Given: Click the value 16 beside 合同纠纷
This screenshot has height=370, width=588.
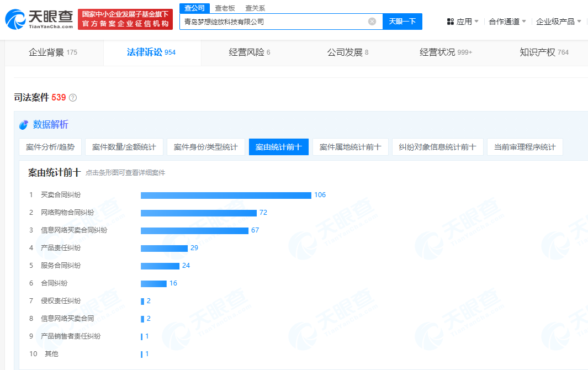Looking at the screenshot, I should point(173,283).
